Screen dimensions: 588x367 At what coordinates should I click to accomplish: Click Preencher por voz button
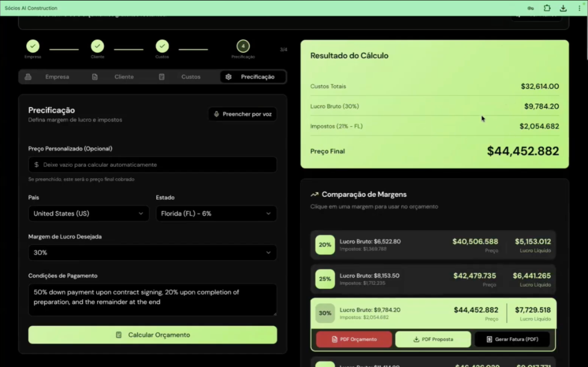pyautogui.click(x=243, y=114)
